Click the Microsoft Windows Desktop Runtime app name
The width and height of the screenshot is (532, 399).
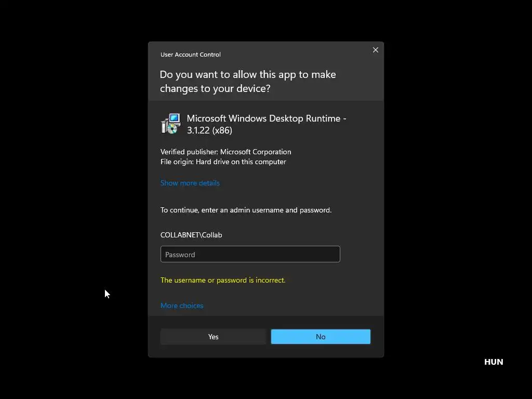pos(267,124)
